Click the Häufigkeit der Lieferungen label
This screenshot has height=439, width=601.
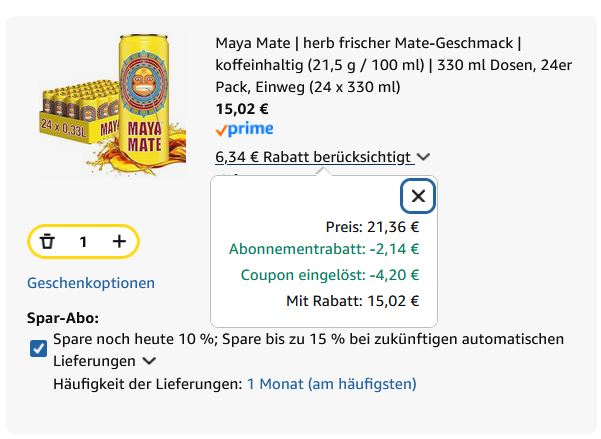point(148,384)
